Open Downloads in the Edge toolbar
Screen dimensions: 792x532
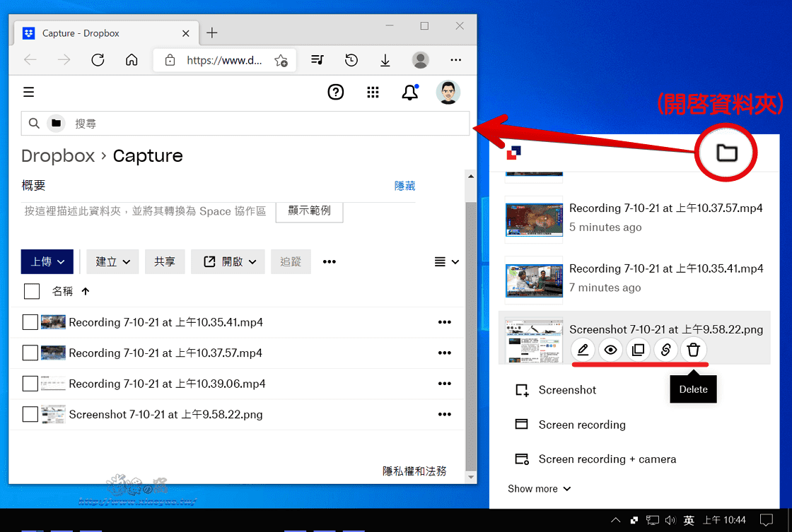point(385,60)
